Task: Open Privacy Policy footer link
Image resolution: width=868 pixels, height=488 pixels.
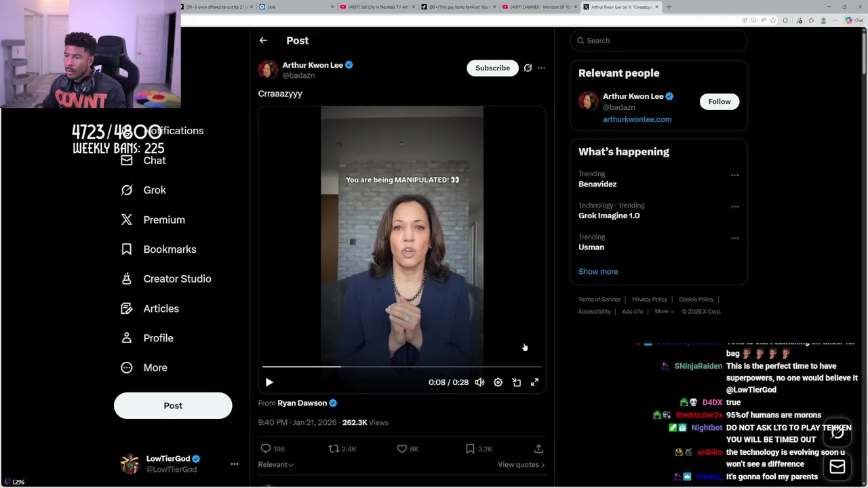Action: (650, 300)
